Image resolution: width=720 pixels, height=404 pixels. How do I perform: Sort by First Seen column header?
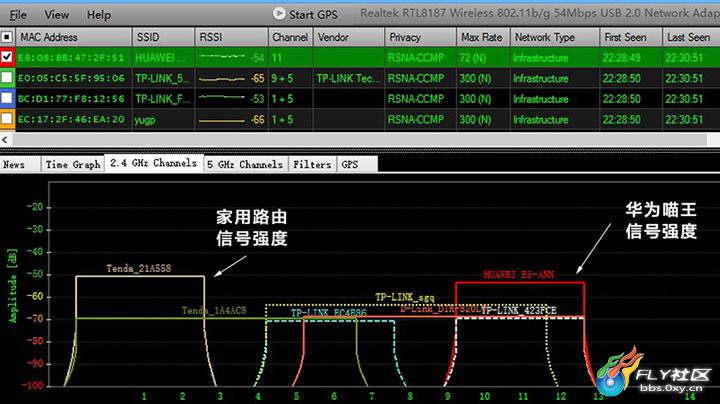(631, 37)
